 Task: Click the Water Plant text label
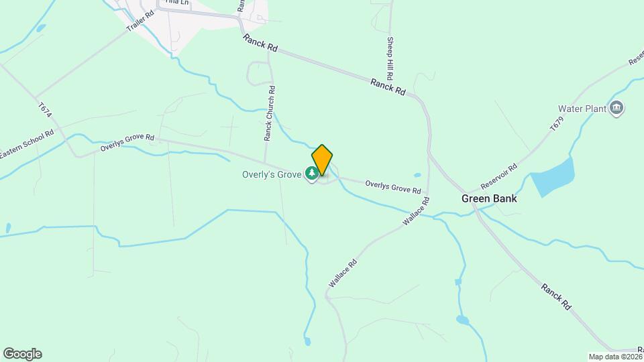point(582,109)
